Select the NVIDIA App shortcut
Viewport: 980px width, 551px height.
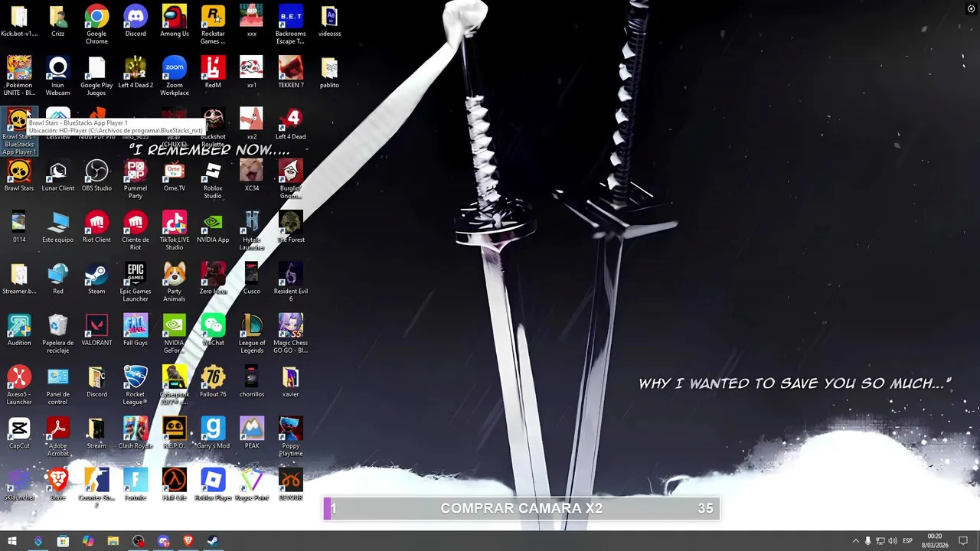pos(213,227)
